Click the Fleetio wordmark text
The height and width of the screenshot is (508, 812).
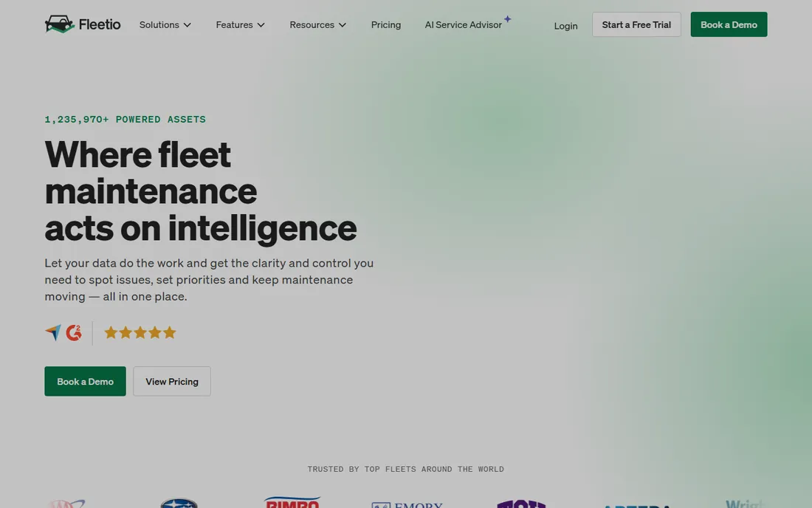100,24
